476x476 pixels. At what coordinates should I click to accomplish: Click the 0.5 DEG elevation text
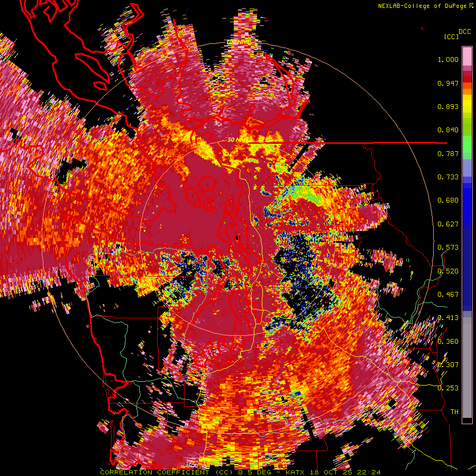254,472
